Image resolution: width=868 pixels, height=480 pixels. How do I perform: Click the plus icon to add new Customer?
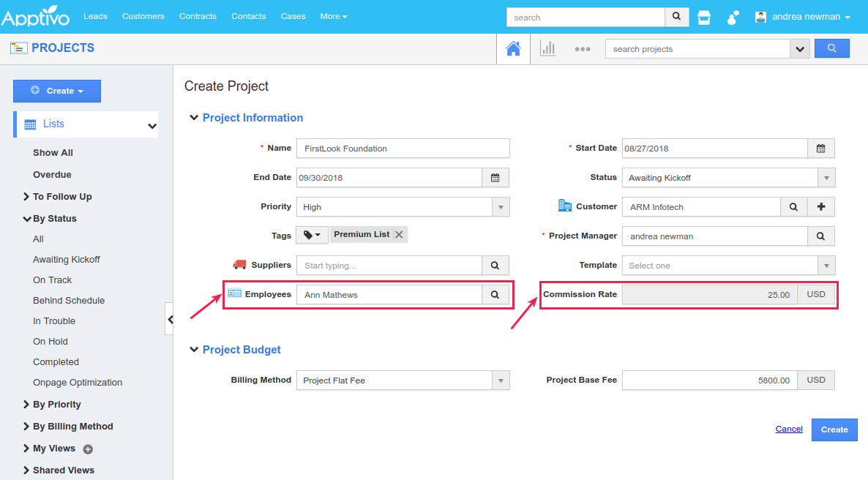(x=820, y=206)
